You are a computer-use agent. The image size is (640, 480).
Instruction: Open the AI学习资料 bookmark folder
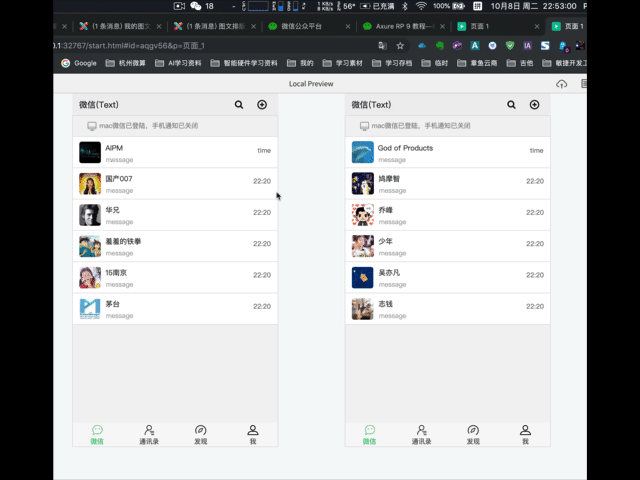coord(178,63)
